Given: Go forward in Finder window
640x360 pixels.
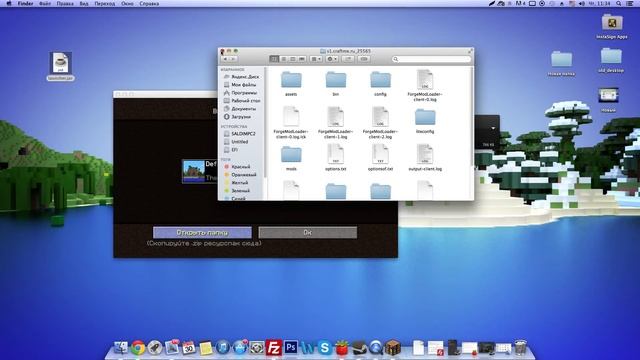Looking at the screenshot, I should 233,59.
